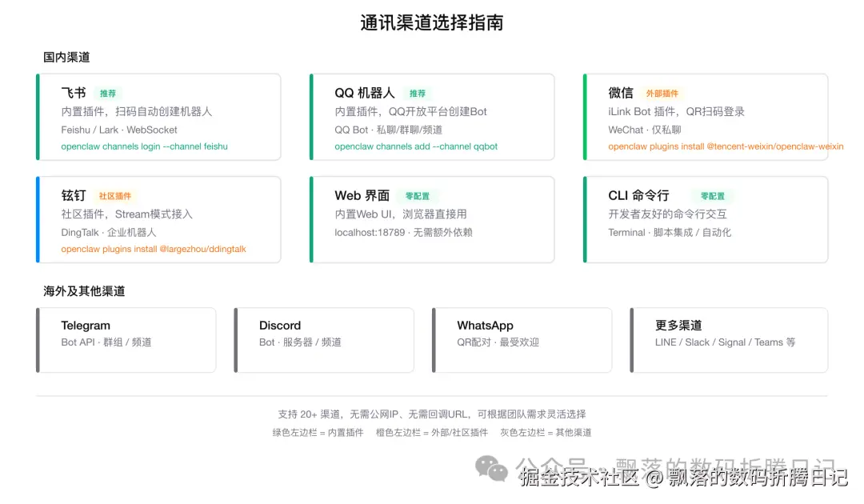Click the 推荐 badge beside QQ 机器人
The image size is (864, 504).
tap(417, 94)
